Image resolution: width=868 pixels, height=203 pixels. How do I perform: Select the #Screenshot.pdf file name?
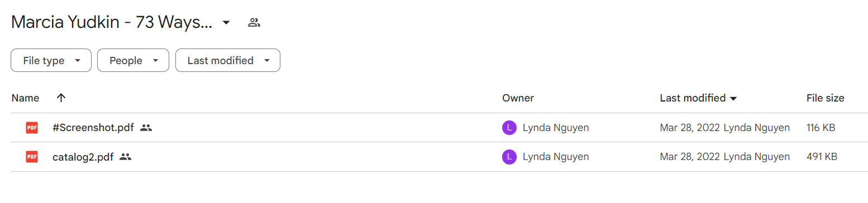93,128
